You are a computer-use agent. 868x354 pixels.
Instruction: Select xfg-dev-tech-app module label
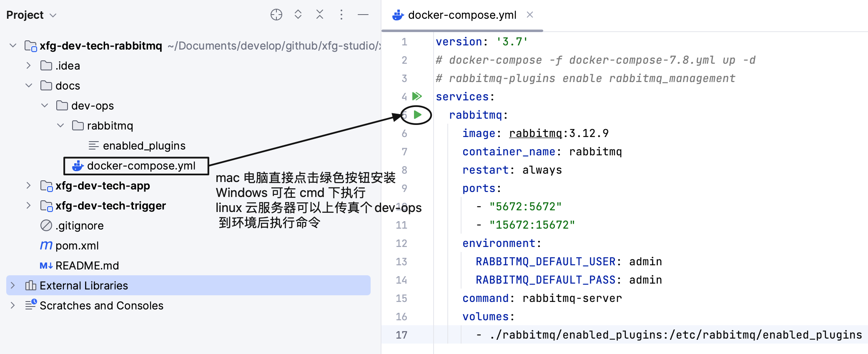[103, 185]
